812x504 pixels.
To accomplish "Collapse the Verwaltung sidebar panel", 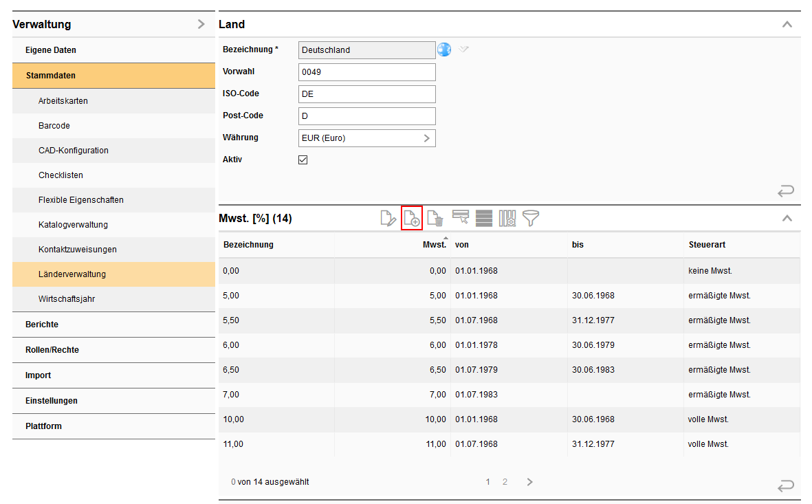I will pos(201,25).
